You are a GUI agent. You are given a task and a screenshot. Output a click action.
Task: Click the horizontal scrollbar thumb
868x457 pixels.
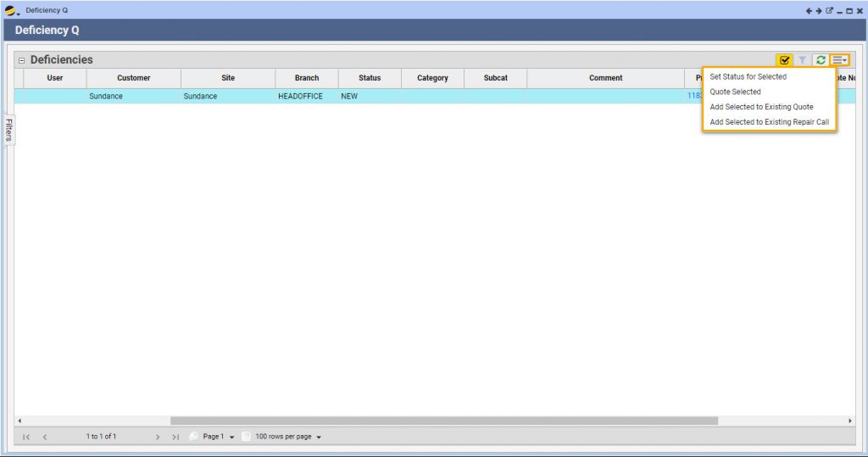443,421
